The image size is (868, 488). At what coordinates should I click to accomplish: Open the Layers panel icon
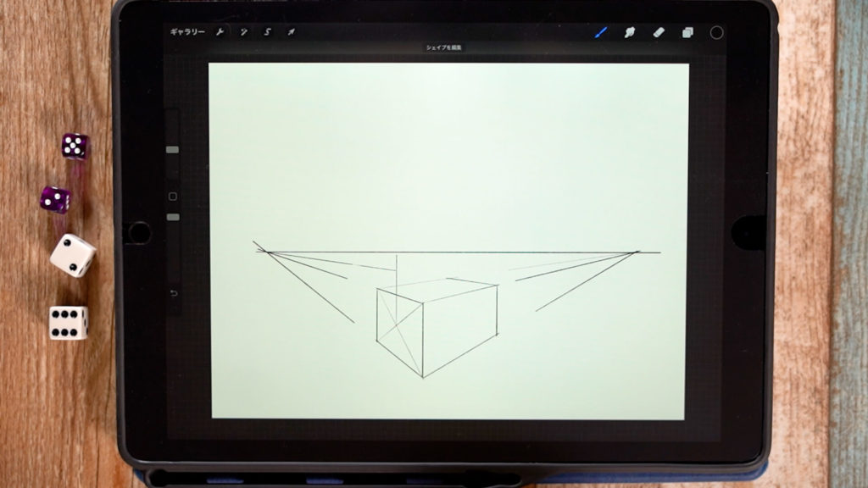[x=687, y=33]
